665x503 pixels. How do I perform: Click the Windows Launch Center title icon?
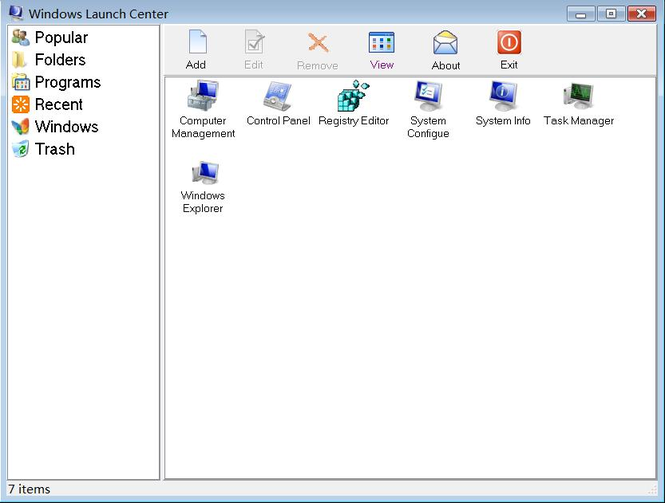[x=15, y=13]
